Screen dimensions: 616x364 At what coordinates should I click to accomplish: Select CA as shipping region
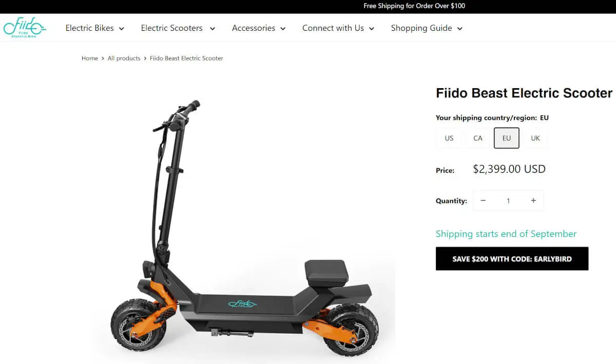(478, 138)
